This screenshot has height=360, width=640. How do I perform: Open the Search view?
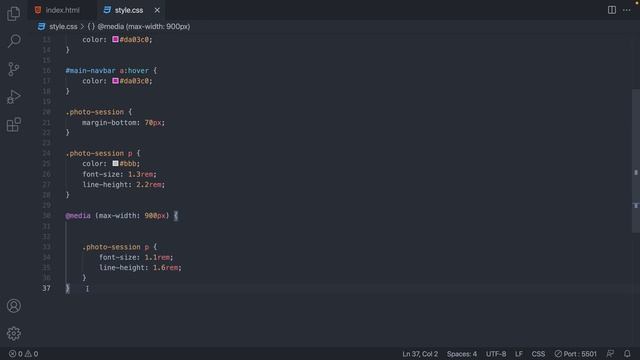coord(13,41)
